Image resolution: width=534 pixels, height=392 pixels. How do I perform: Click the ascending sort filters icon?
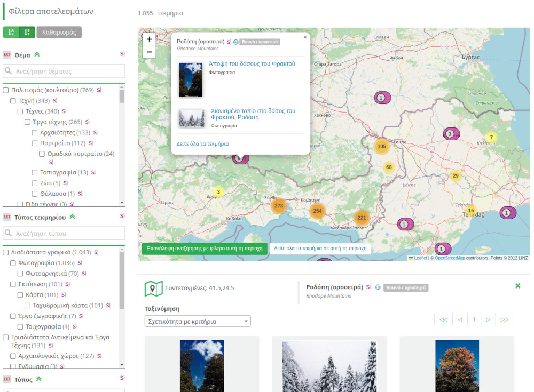11,33
